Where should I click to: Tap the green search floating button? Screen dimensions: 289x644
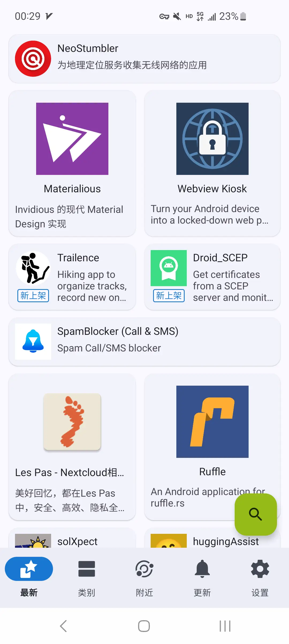pyautogui.click(x=256, y=514)
